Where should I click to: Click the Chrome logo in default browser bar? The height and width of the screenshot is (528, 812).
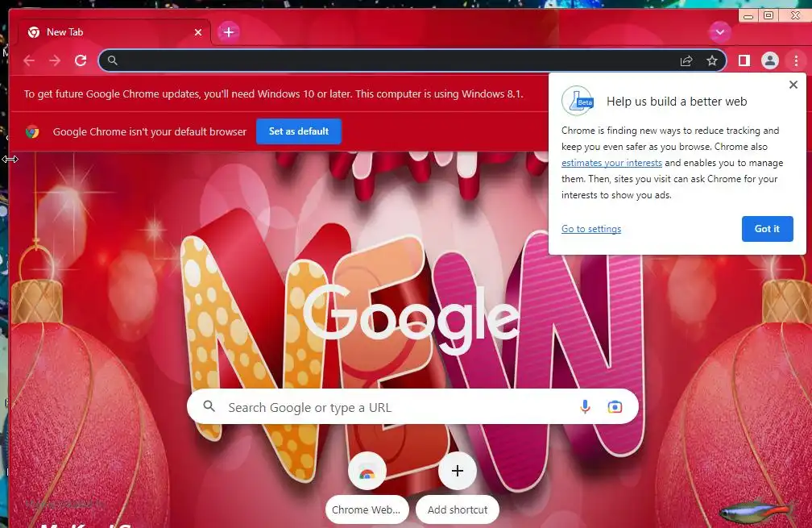click(x=32, y=131)
